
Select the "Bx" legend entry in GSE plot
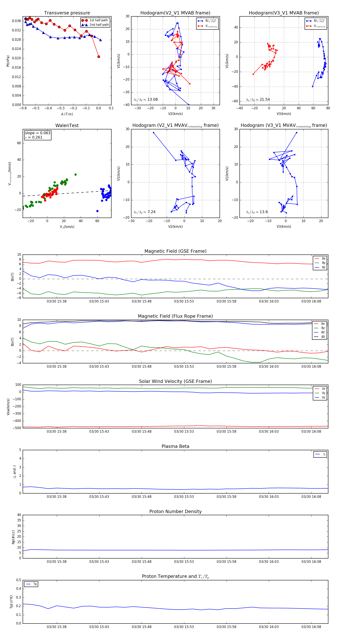point(320,259)
